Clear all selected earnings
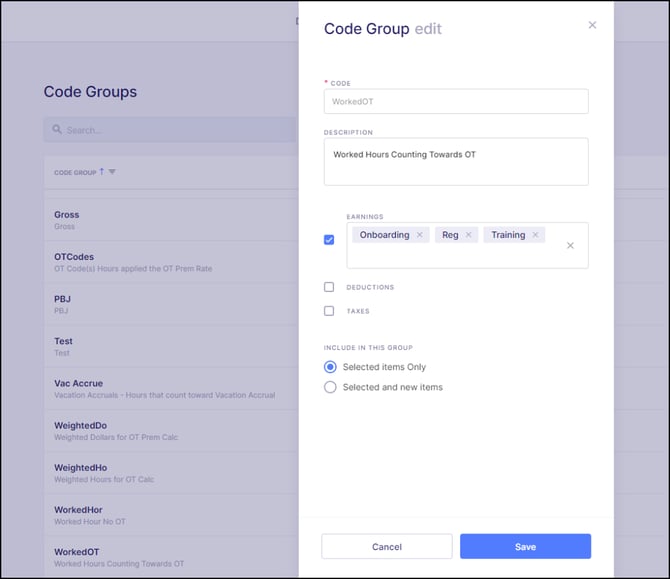This screenshot has height=579, width=670. click(570, 246)
